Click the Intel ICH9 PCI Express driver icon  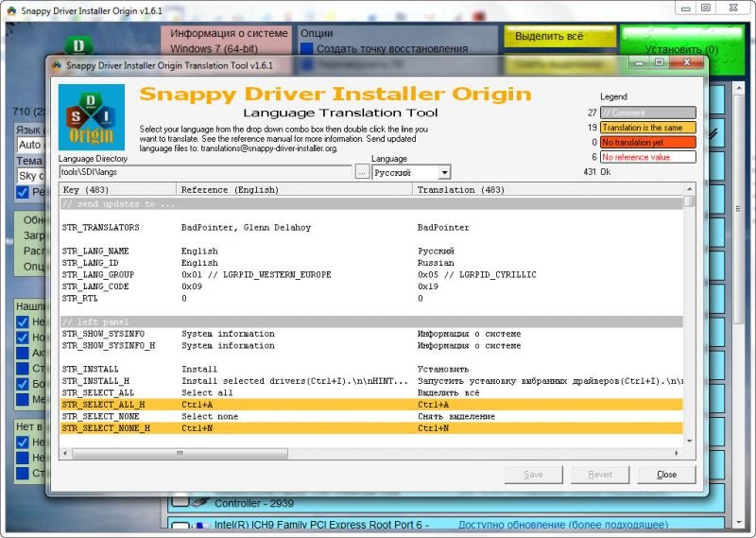[x=199, y=525]
